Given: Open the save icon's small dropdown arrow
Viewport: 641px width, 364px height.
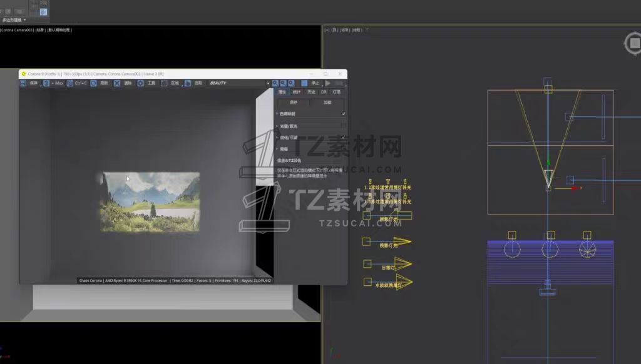Looking at the screenshot, I should (41, 85).
